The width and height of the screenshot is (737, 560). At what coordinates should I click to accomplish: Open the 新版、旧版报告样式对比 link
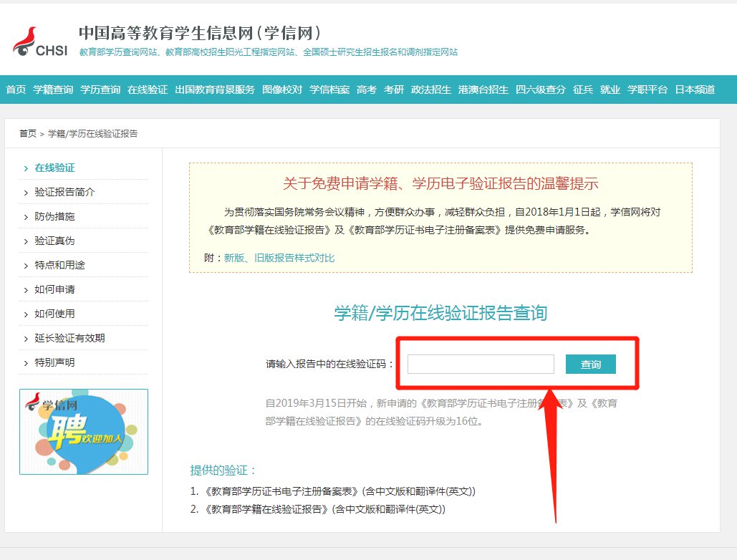tap(279, 258)
